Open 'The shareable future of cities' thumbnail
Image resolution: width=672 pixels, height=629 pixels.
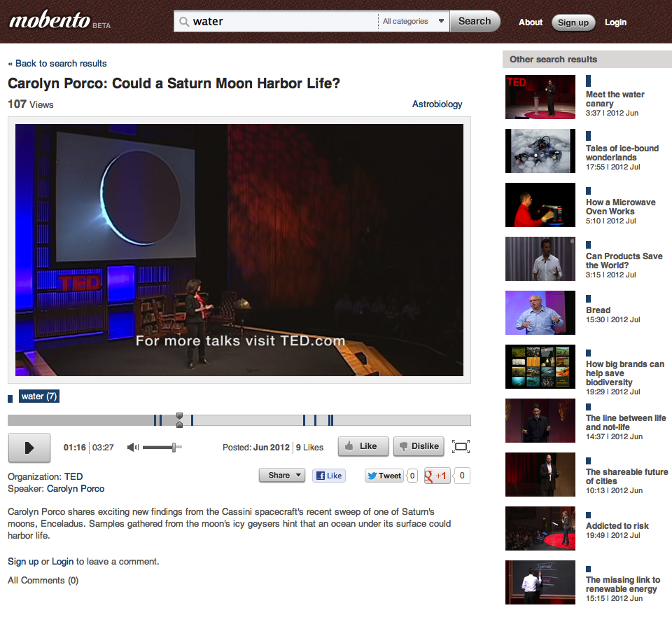(x=540, y=475)
